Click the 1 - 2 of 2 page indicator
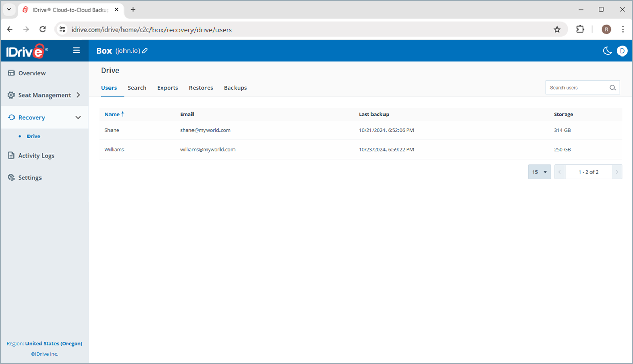 click(x=588, y=172)
